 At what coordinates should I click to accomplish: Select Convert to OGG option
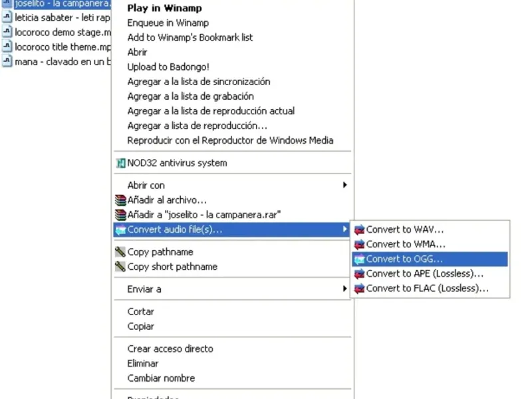coord(404,259)
